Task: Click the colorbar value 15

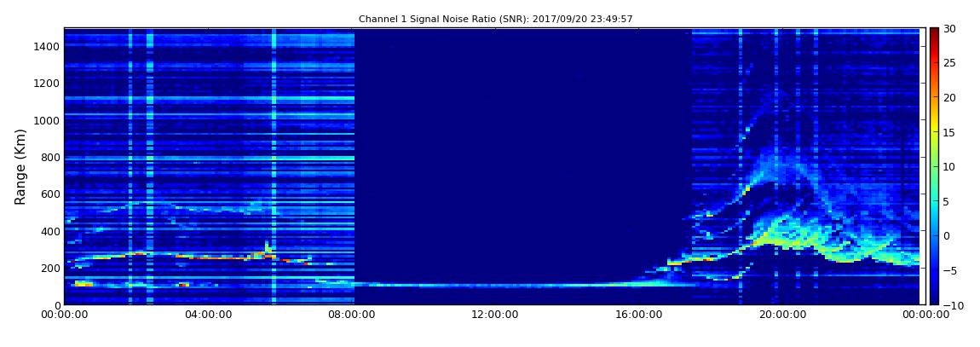Action: tap(949, 132)
